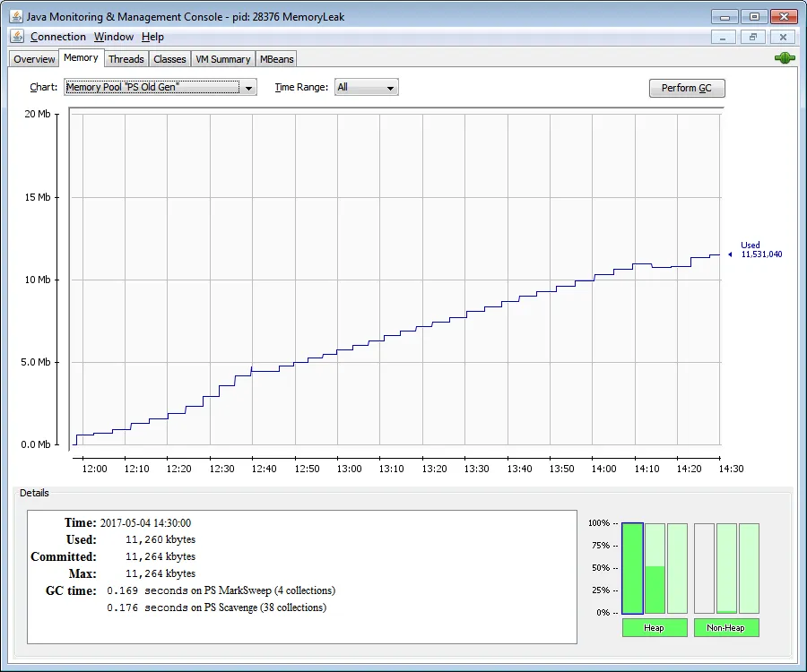Open the VM Summary tab

[222, 58]
